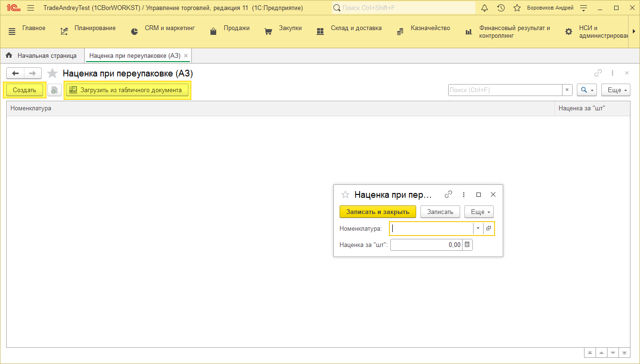Click the list search input field
640x364 pixels.
pyautogui.click(x=505, y=90)
